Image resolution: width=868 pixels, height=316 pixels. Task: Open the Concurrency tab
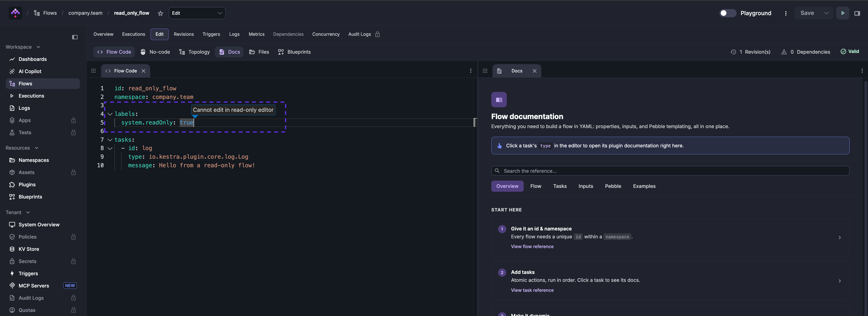pyautogui.click(x=326, y=34)
